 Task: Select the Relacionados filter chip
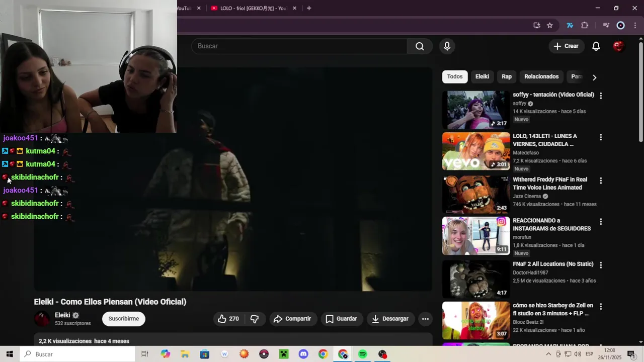coord(541,76)
